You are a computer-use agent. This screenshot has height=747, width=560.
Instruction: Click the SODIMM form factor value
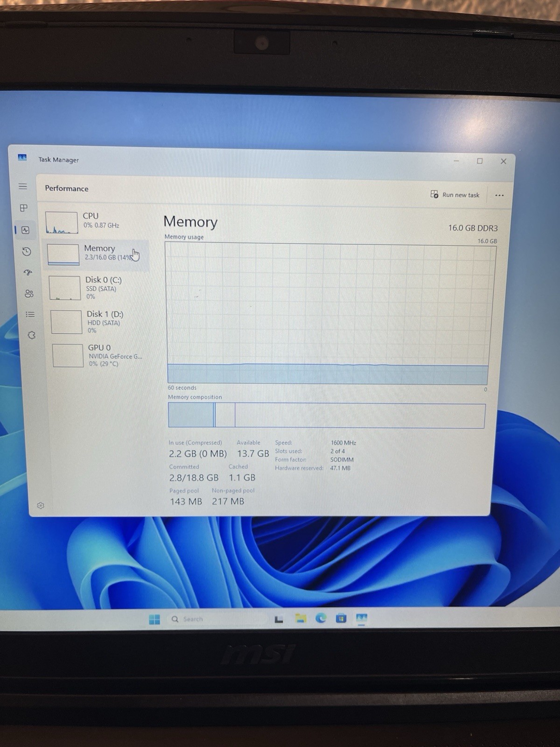tap(342, 459)
